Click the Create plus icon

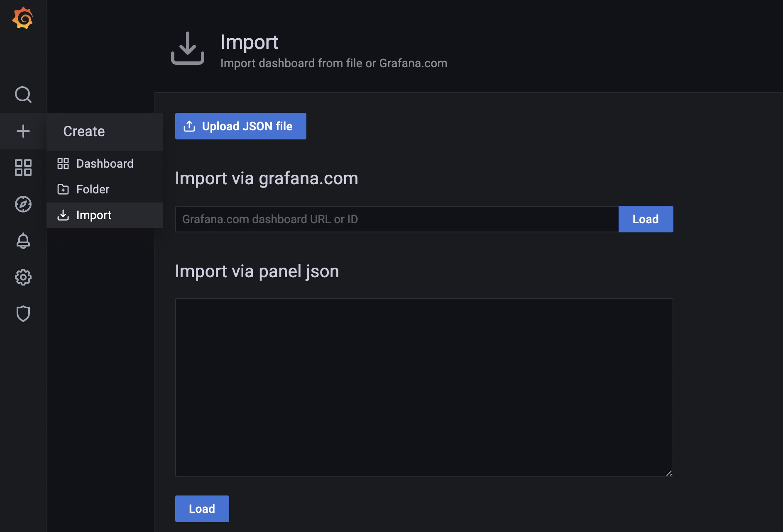[x=23, y=131]
